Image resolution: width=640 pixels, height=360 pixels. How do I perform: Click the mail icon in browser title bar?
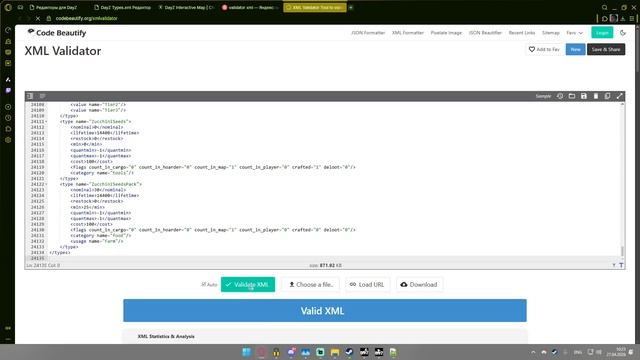pyautogui.click(x=20, y=7)
